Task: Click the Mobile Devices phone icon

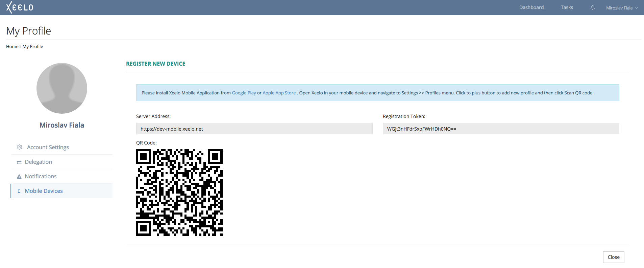Action: [19, 191]
